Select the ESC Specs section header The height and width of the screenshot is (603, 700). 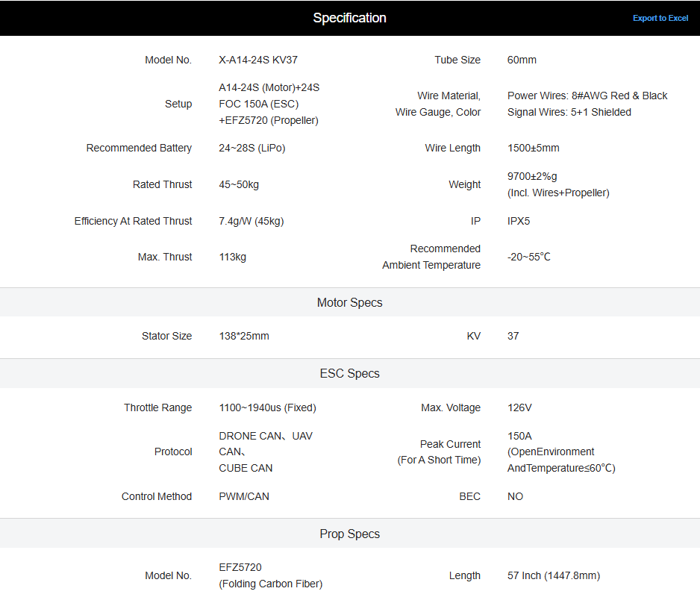(349, 374)
